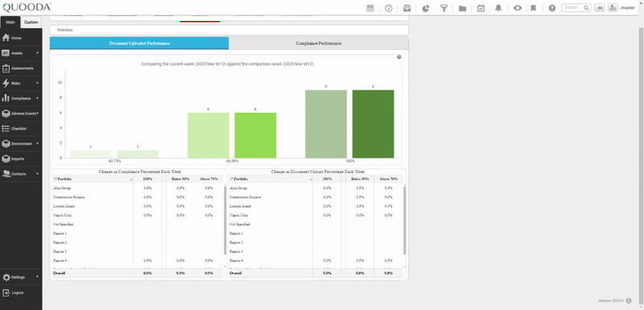Open the user account icon beside JWaddell
Screen dimensions: 644x310
(x=613, y=7)
